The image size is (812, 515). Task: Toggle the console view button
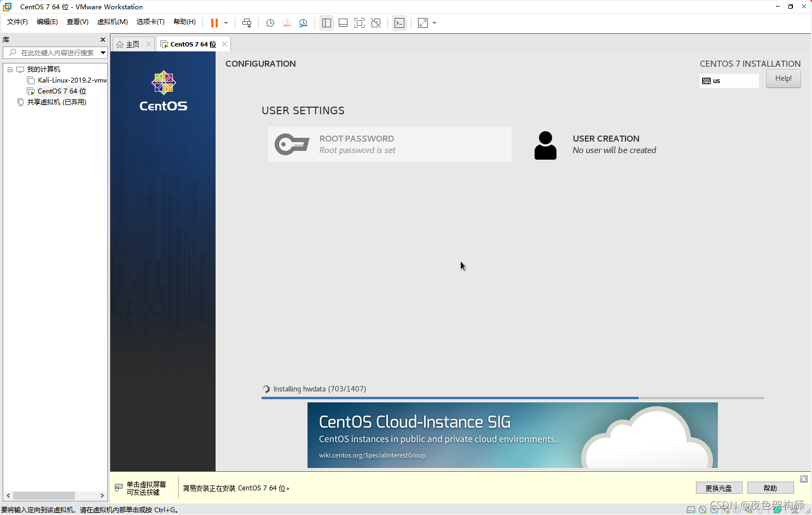click(x=399, y=23)
